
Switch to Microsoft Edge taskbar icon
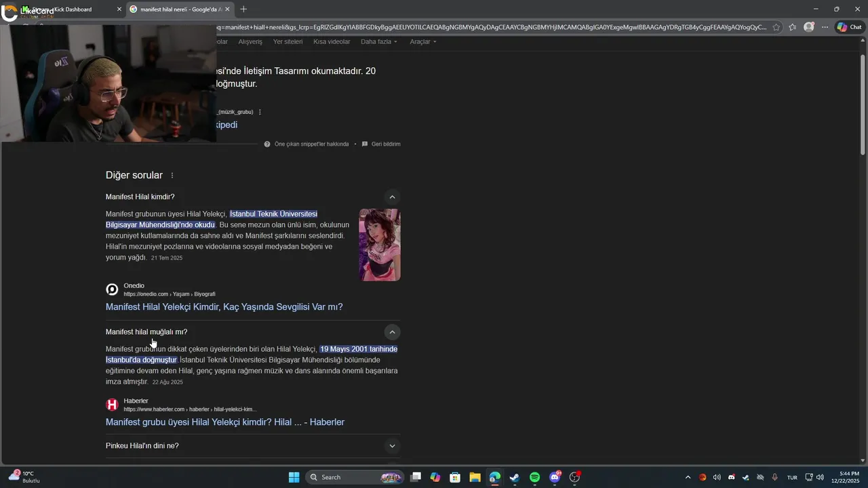[495, 477]
